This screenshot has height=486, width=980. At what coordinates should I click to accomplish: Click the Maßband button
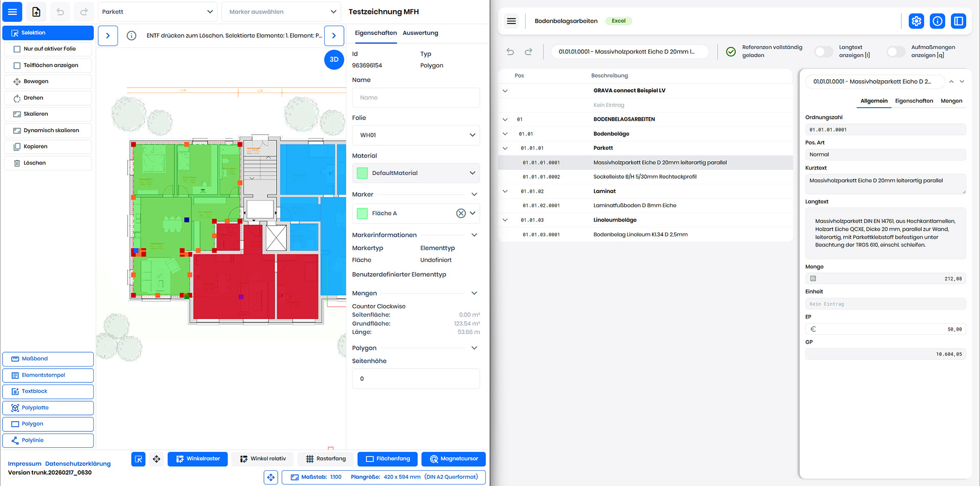48,359
